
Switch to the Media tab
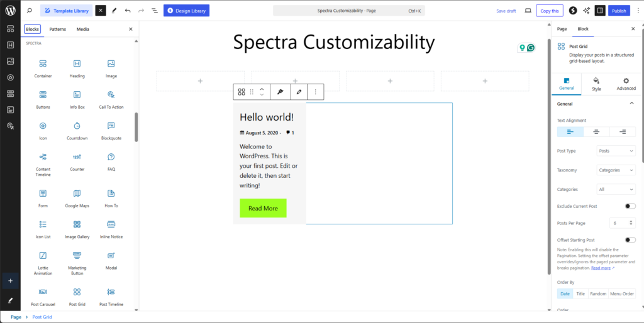click(x=82, y=29)
